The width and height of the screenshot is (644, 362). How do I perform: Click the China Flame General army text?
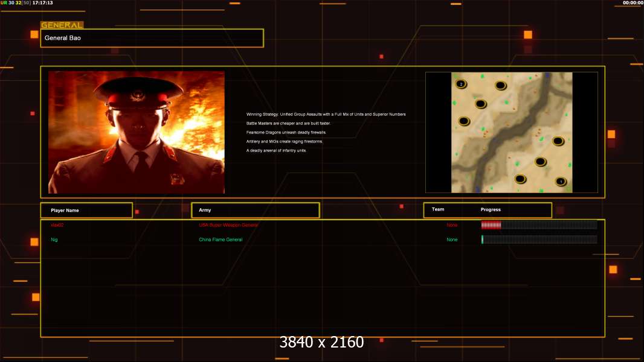(221, 240)
